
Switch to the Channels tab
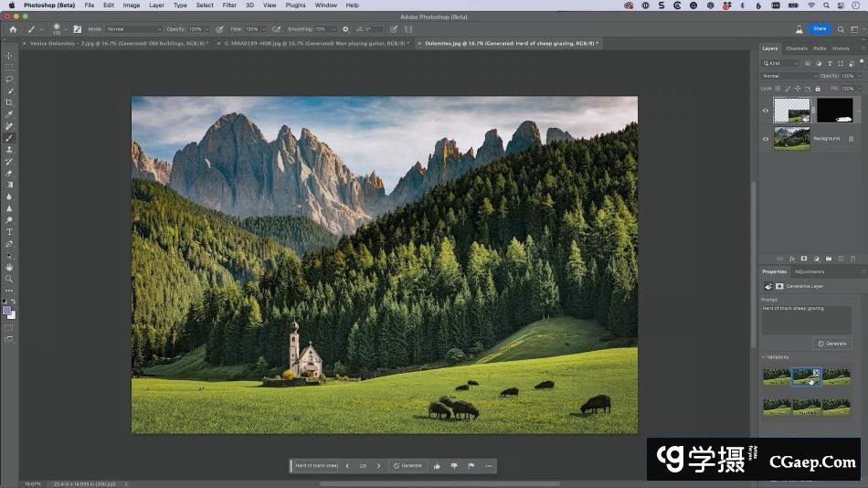click(796, 48)
